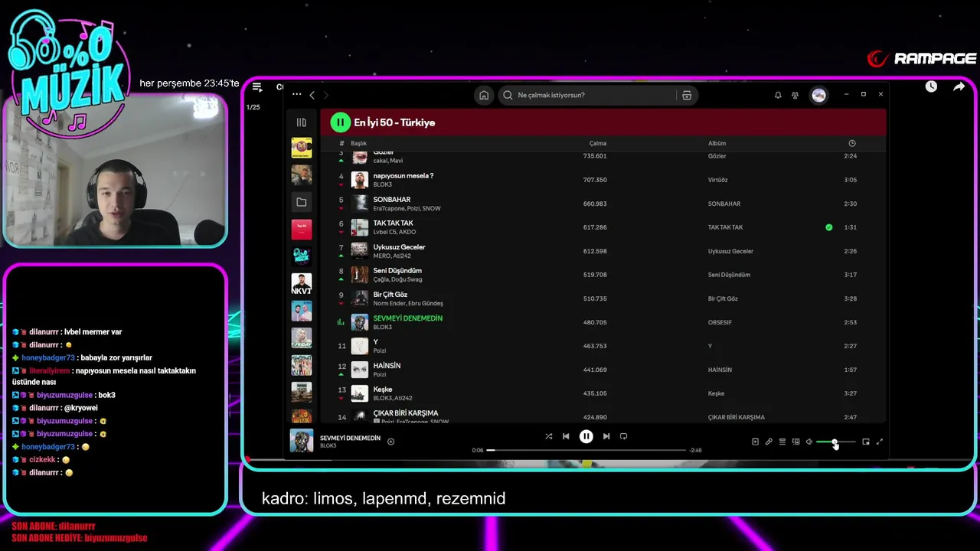Sort by the duration clock icon
The image size is (980, 551).
851,143
